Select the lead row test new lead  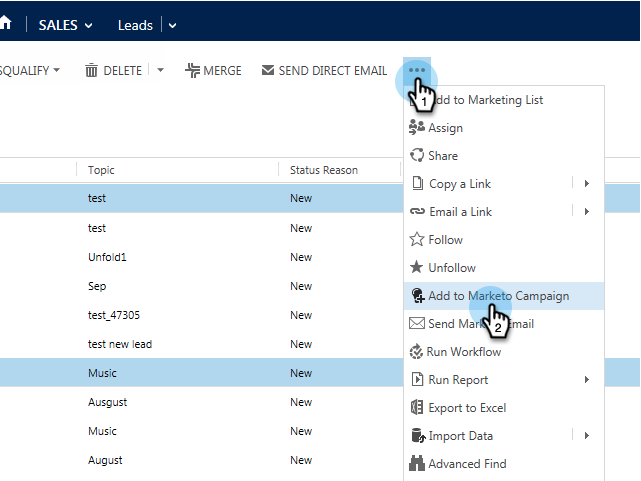pos(202,344)
